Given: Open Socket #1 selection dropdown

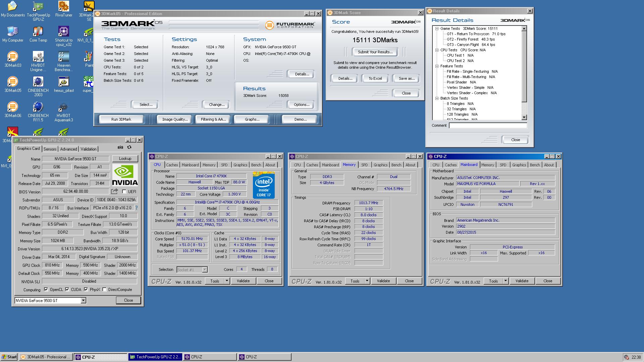Looking at the screenshot, I should pos(205,269).
